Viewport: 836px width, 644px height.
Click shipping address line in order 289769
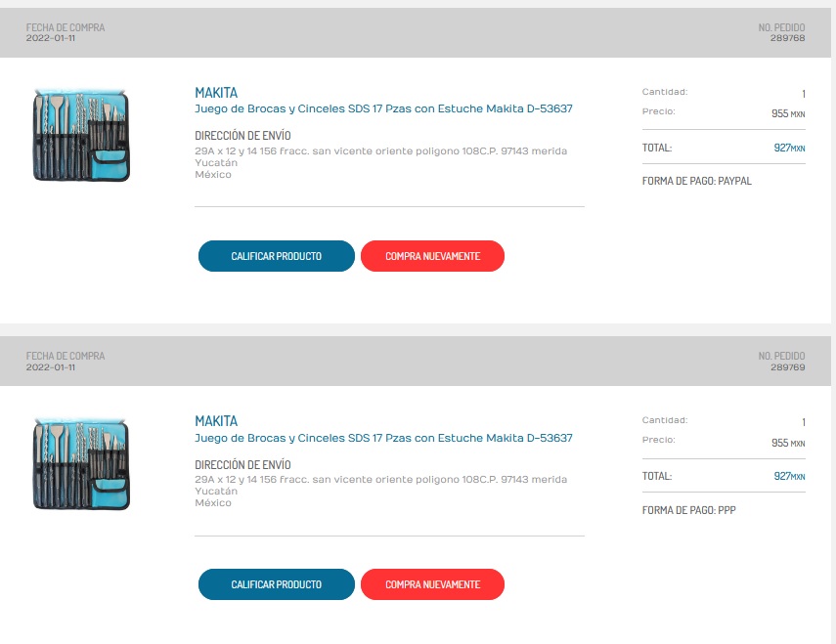click(x=380, y=480)
